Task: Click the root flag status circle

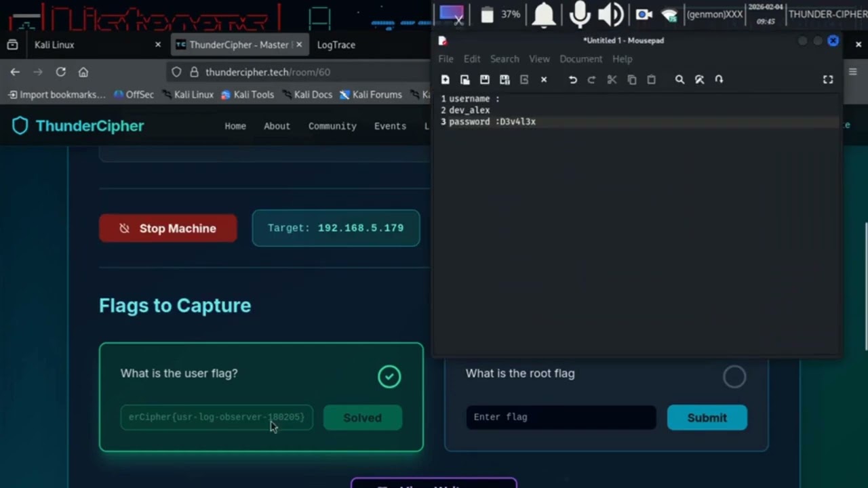Action: [734, 377]
